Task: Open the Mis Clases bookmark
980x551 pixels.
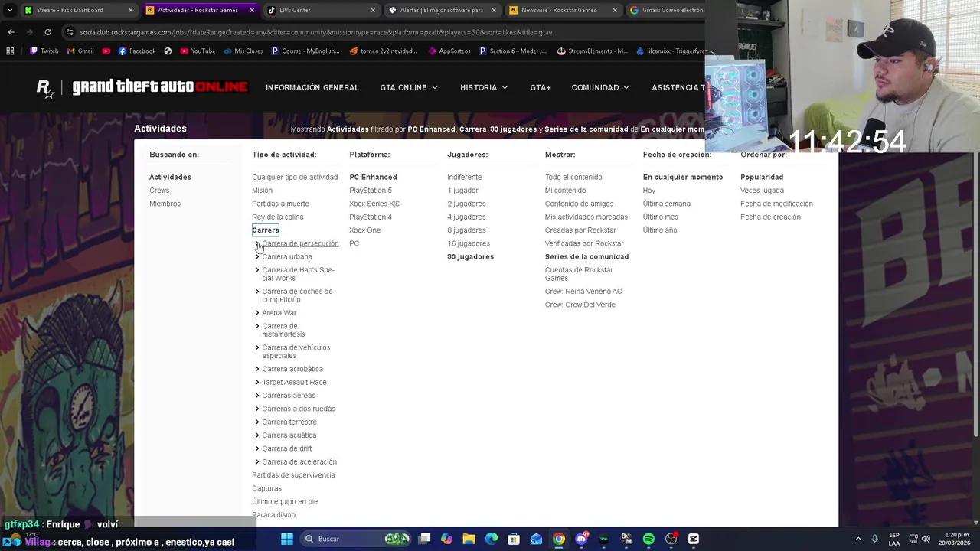Action: (243, 51)
